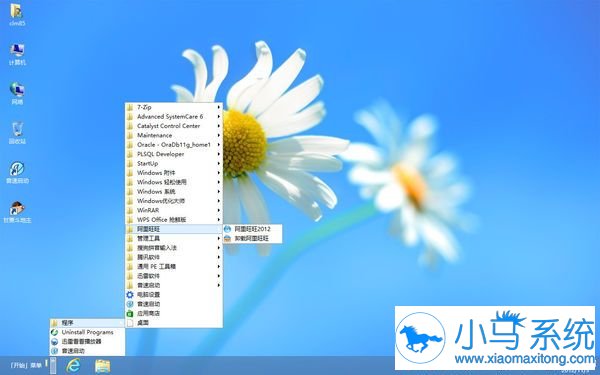The height and width of the screenshot is (375, 600).
Task: Select the highlighted 阿里旺旺 folder entry
Action: 174,229
